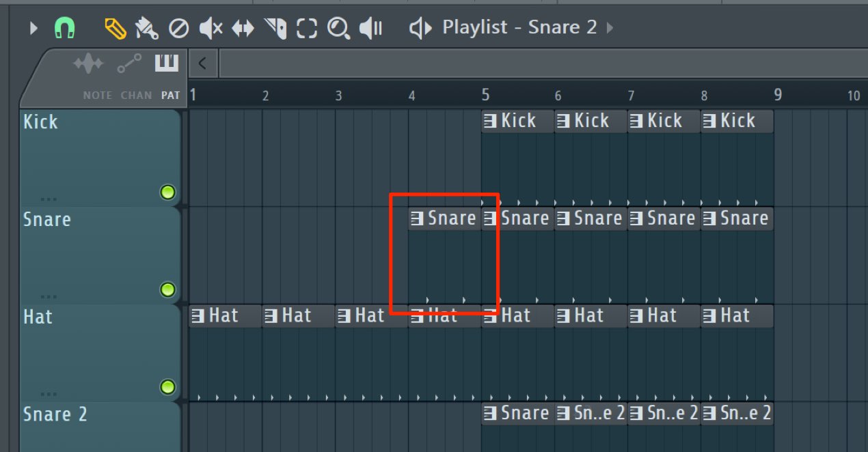Image resolution: width=868 pixels, height=452 pixels.
Task: Select the Draw pencil tool
Action: (x=115, y=28)
